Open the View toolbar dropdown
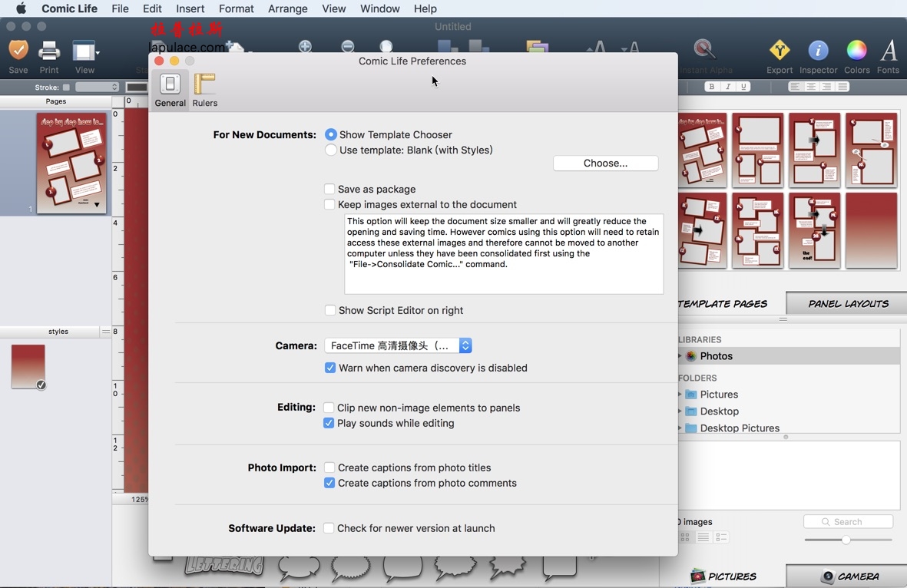Screen dimensions: 907x588 [85, 57]
